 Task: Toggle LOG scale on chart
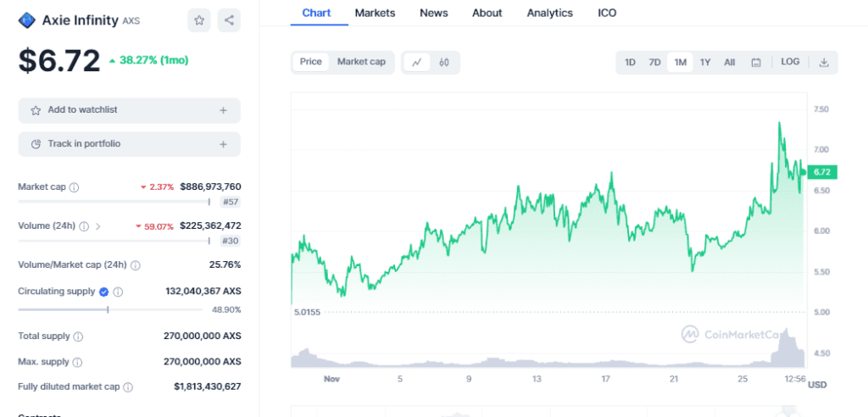coord(790,62)
